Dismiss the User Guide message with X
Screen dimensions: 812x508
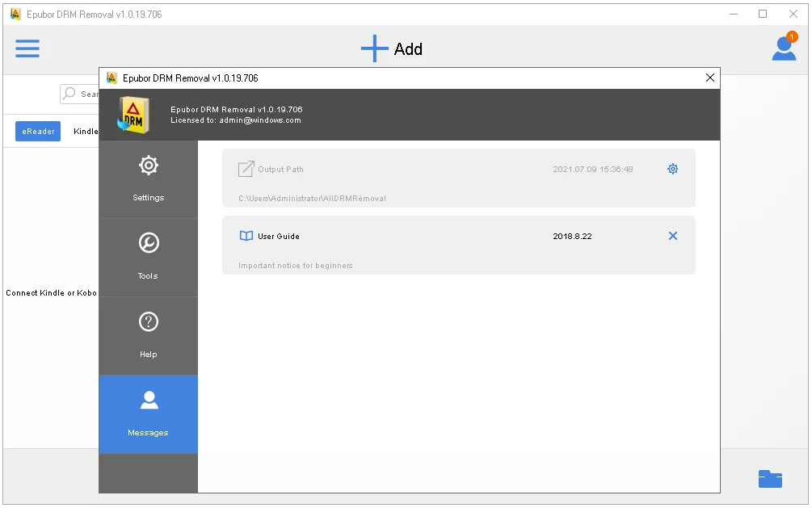673,236
